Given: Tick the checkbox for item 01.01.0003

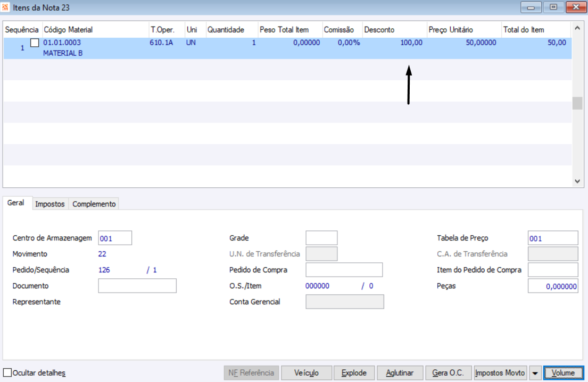Looking at the screenshot, I should tap(35, 43).
